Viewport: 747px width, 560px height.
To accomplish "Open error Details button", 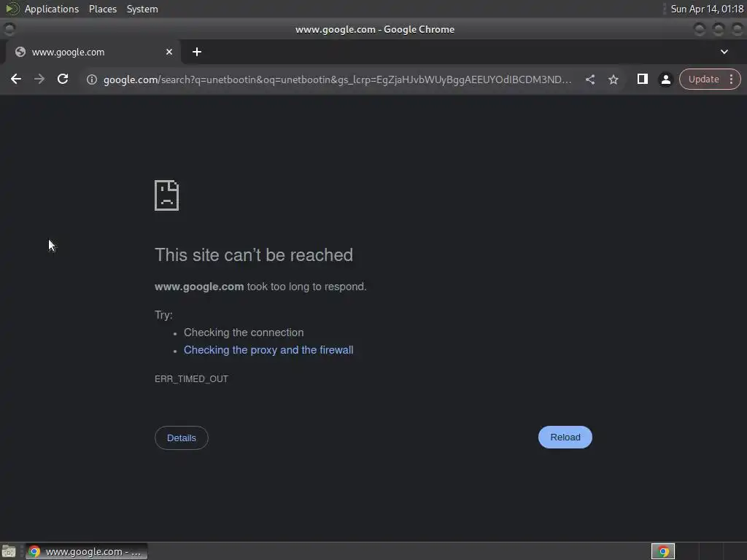I will point(182,437).
